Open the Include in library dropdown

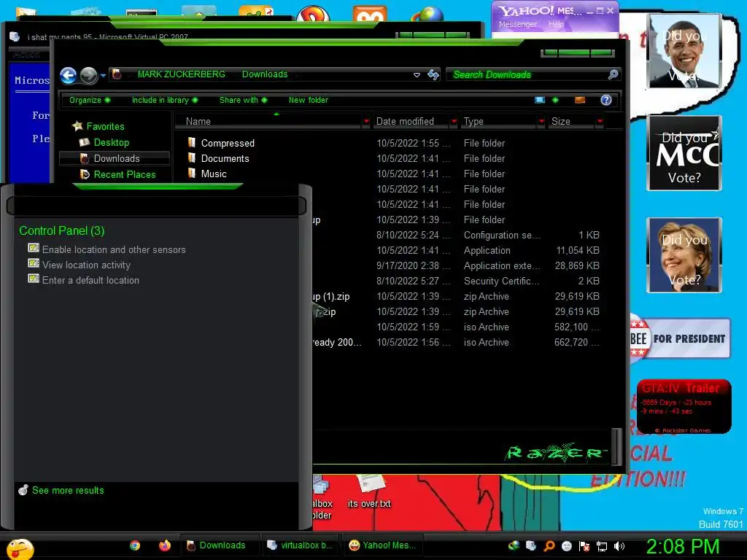[x=165, y=100]
